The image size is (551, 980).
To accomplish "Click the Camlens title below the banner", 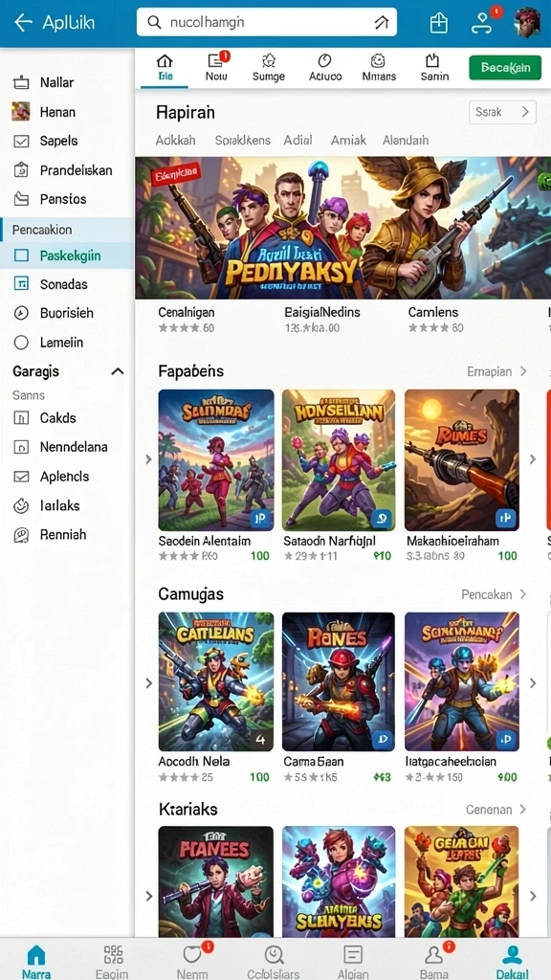I will point(433,312).
